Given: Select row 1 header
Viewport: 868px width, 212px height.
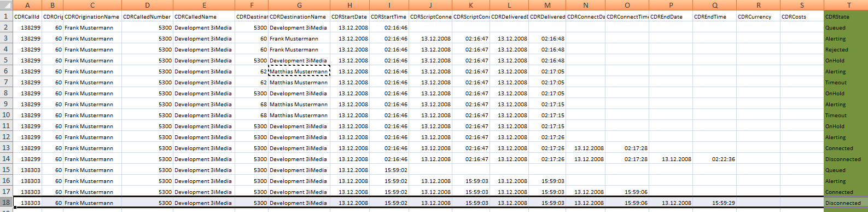Looking at the screenshot, I should tap(6, 16).
